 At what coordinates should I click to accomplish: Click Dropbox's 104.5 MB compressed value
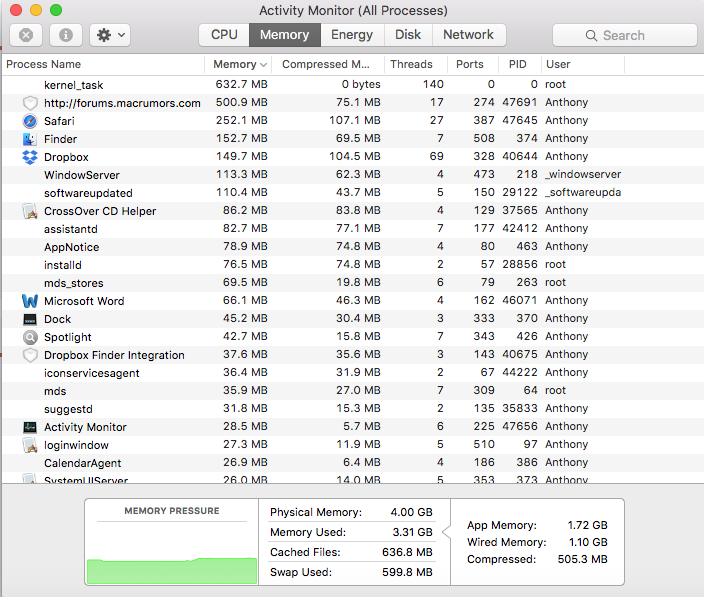coord(355,156)
